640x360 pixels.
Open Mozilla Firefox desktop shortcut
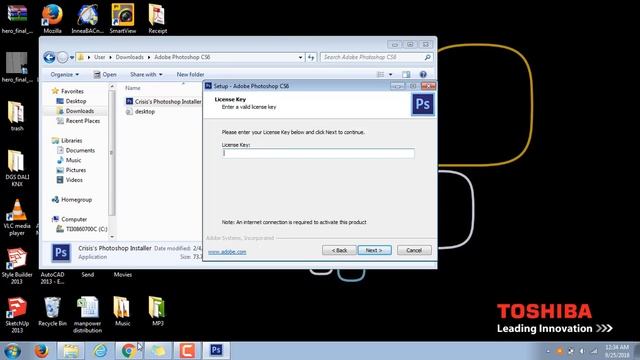[52, 19]
